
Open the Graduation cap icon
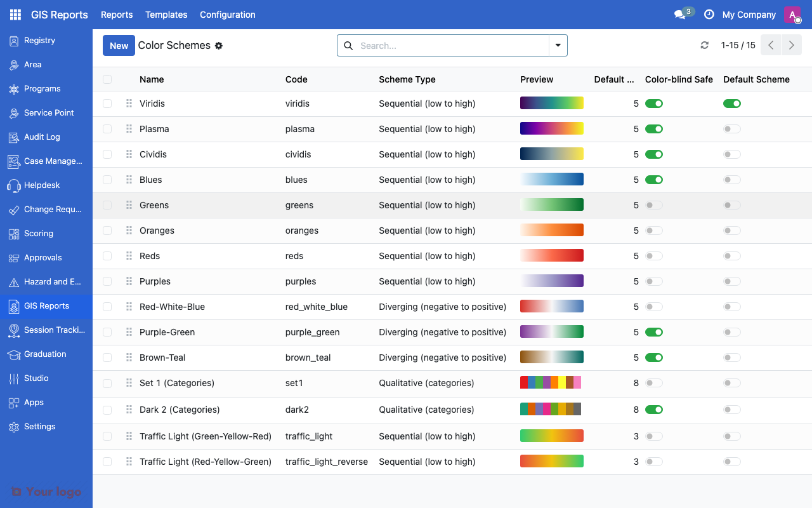pyautogui.click(x=14, y=354)
